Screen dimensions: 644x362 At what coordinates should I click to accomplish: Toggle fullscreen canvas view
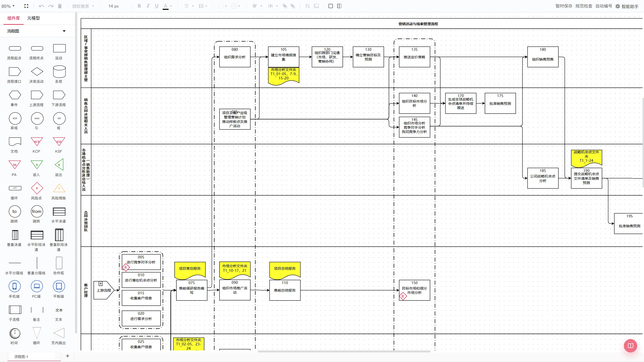click(26, 6)
